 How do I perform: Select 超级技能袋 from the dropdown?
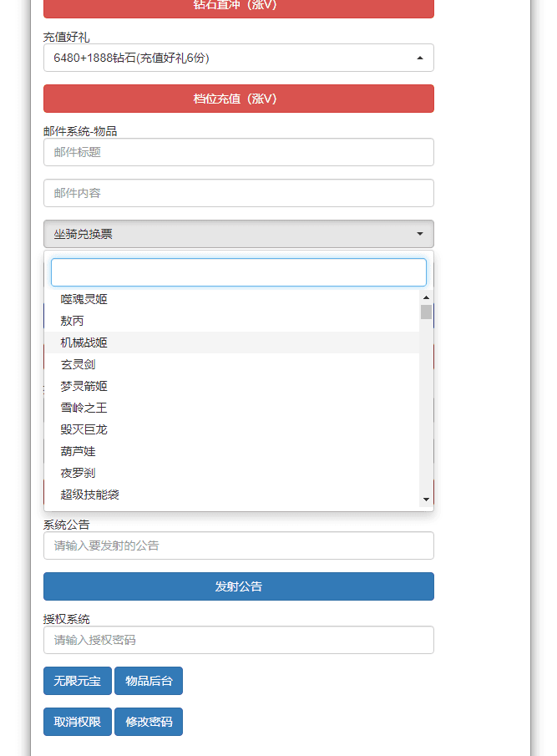pyautogui.click(x=90, y=495)
